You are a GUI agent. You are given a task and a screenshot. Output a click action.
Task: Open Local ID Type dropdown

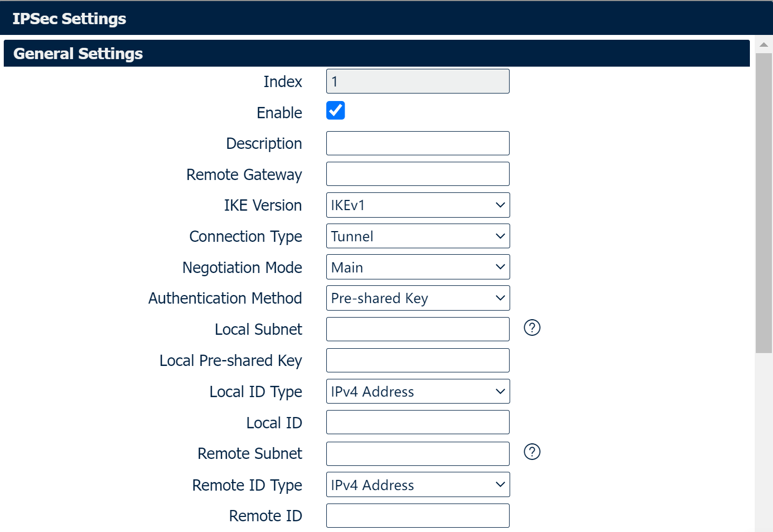click(x=418, y=392)
